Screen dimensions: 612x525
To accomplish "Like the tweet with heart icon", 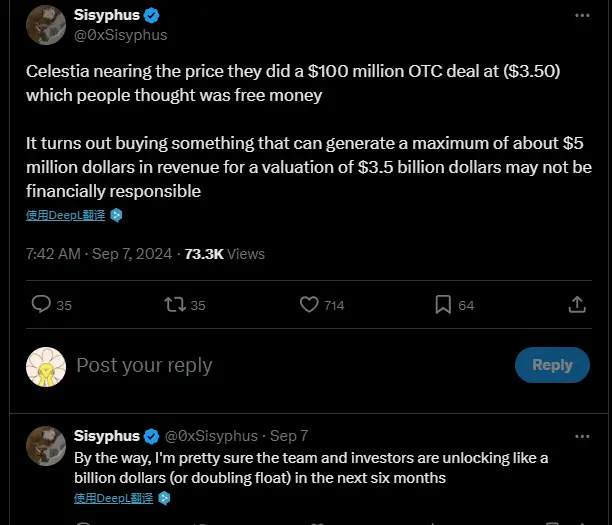I will tap(309, 304).
